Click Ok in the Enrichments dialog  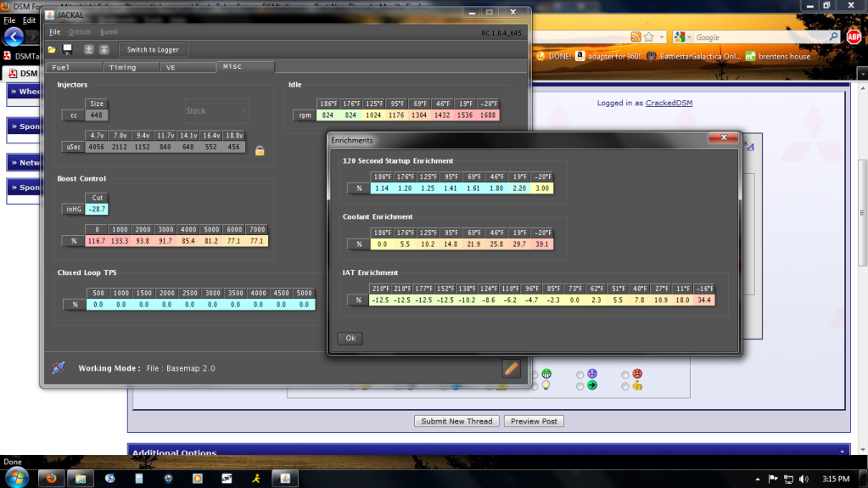(x=350, y=338)
